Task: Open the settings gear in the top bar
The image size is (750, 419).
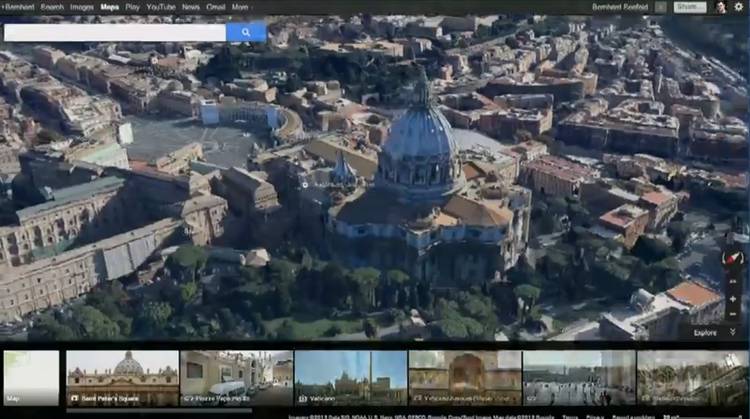Action: click(739, 7)
